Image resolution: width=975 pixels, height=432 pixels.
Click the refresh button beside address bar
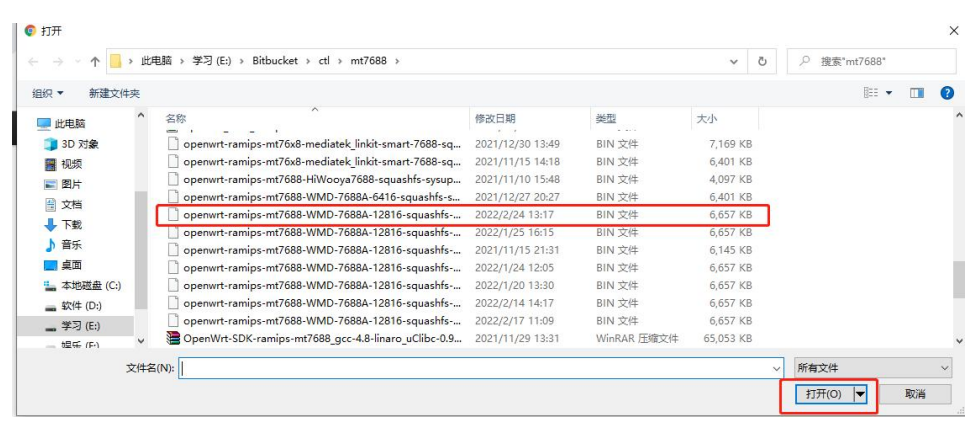[x=762, y=62]
